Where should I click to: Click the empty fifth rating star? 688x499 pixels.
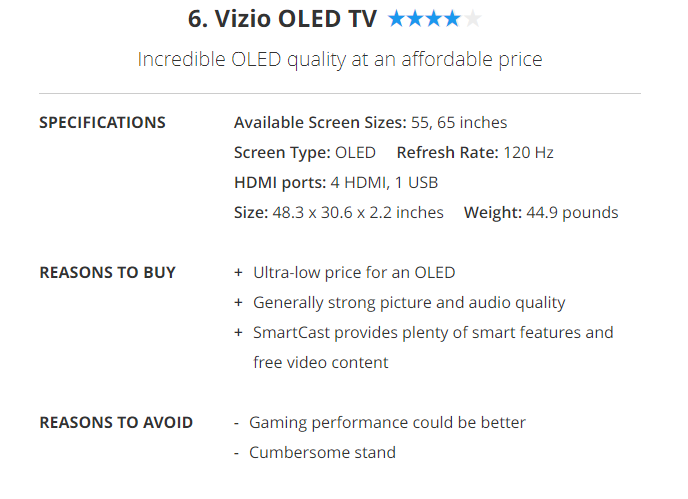473,19
